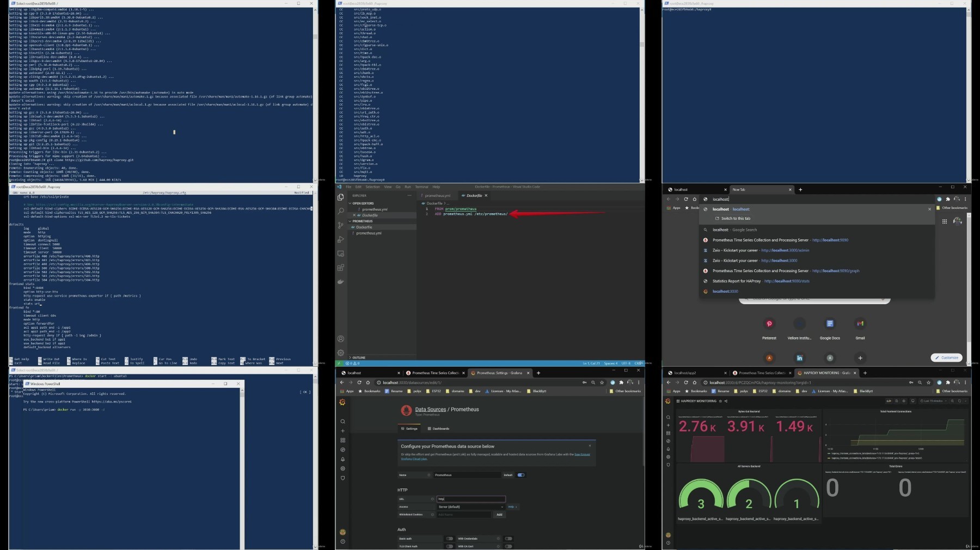Open the Explorer view in VS Code activity bar
This screenshot has width=980, height=550.
click(341, 197)
